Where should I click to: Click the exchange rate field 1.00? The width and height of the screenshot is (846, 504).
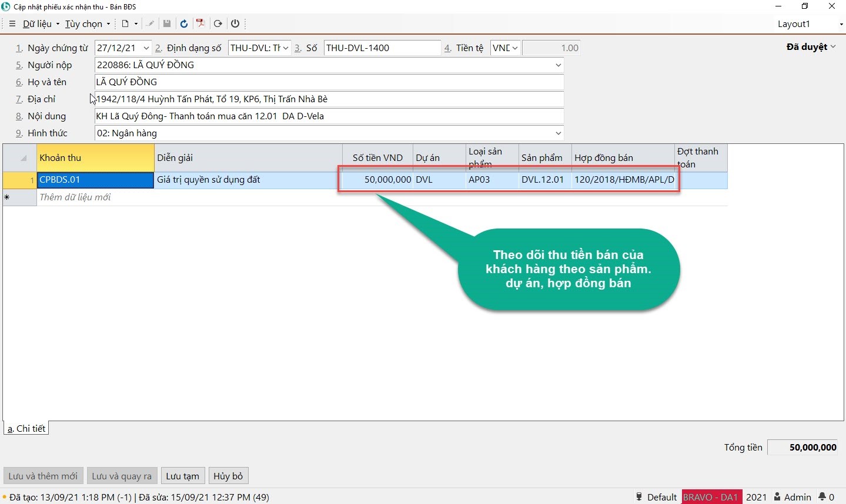click(551, 48)
